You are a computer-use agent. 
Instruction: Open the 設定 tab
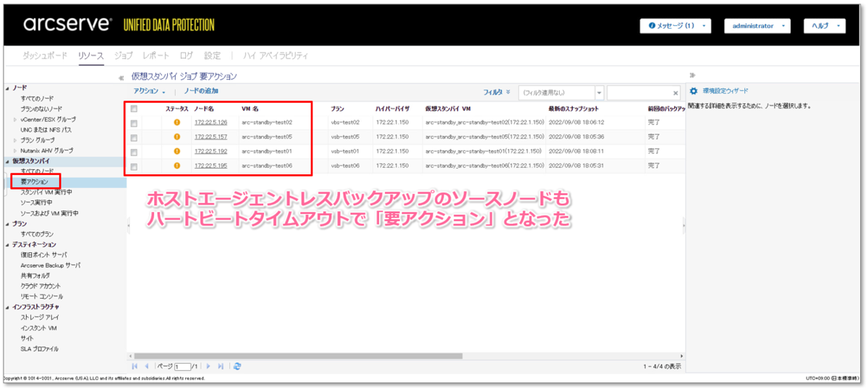(212, 56)
